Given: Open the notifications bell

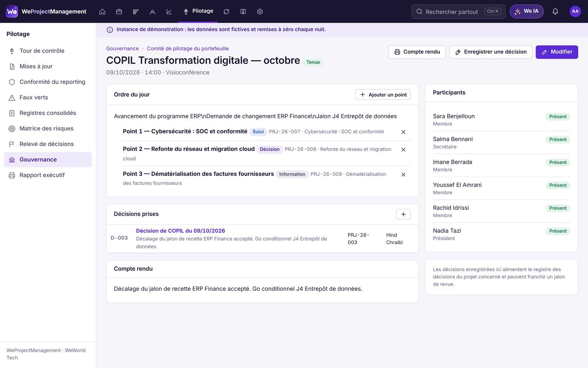Looking at the screenshot, I should (x=555, y=12).
